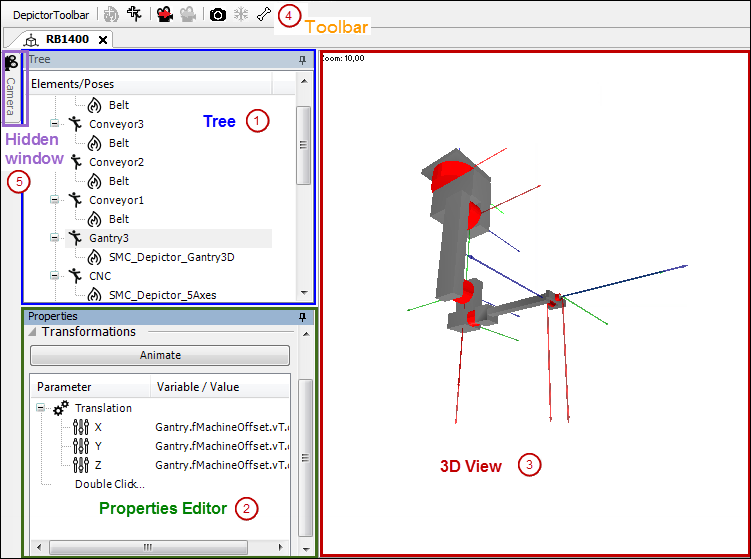Select the CNC element in the tree

(101, 276)
